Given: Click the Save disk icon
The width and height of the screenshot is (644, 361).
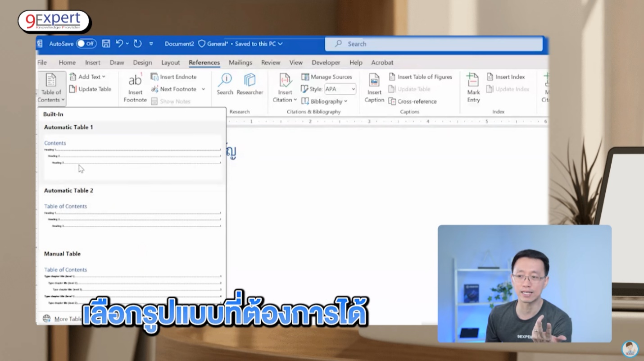Looking at the screenshot, I should [106, 44].
